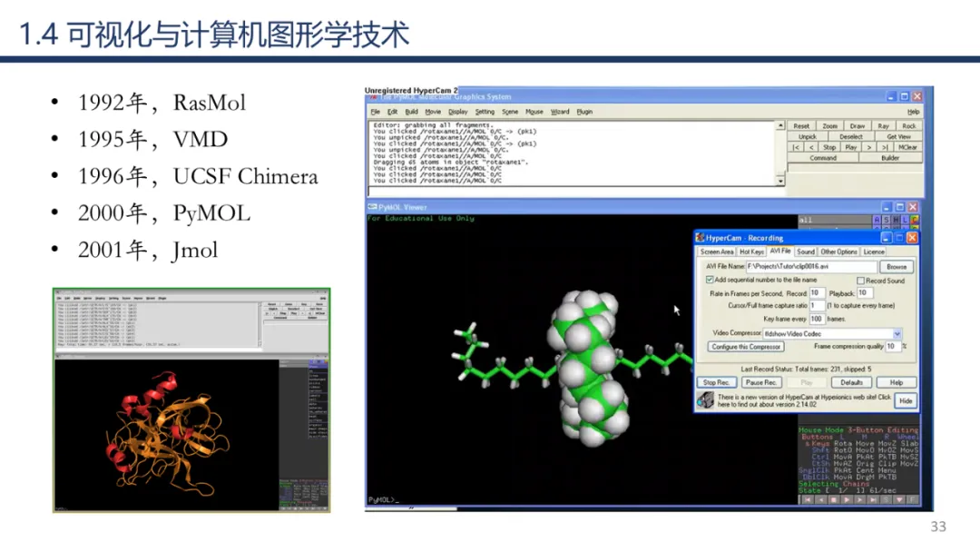Switch to the Hot Keys tab
980x552 pixels.
click(x=752, y=251)
